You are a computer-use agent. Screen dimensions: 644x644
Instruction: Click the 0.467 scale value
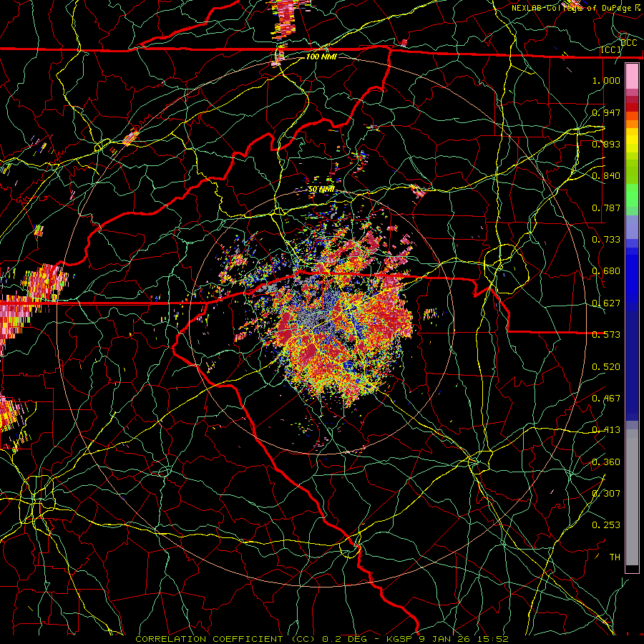coord(606,398)
